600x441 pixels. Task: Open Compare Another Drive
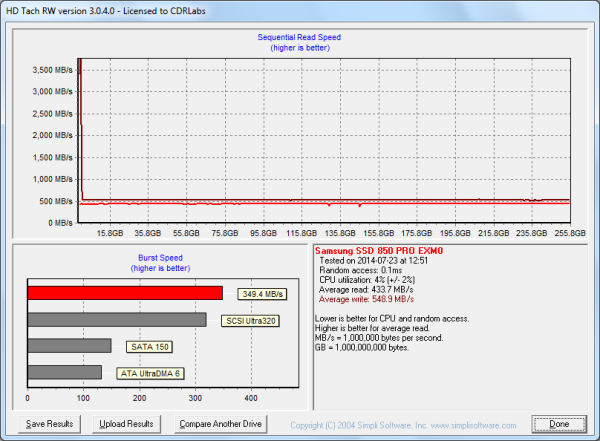pyautogui.click(x=222, y=424)
